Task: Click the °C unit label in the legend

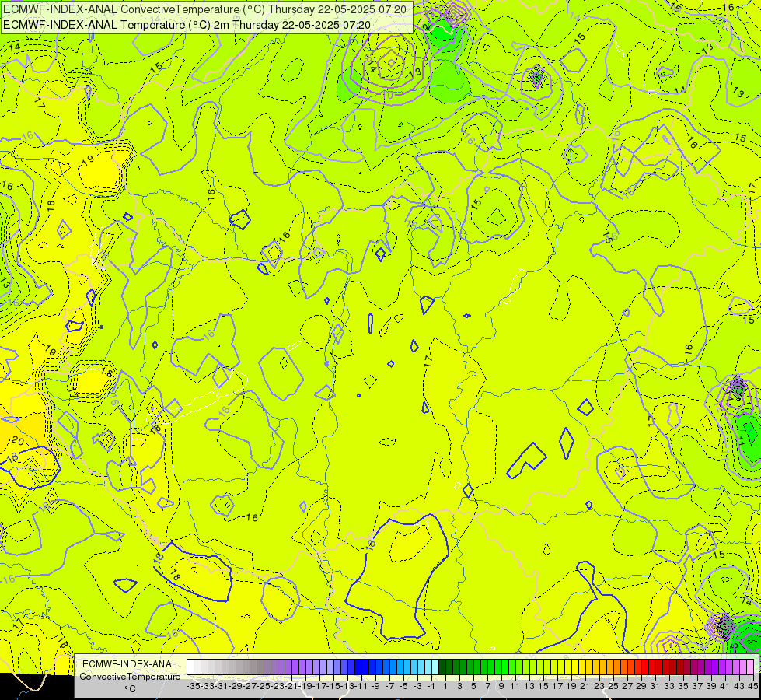Action: click(x=130, y=689)
